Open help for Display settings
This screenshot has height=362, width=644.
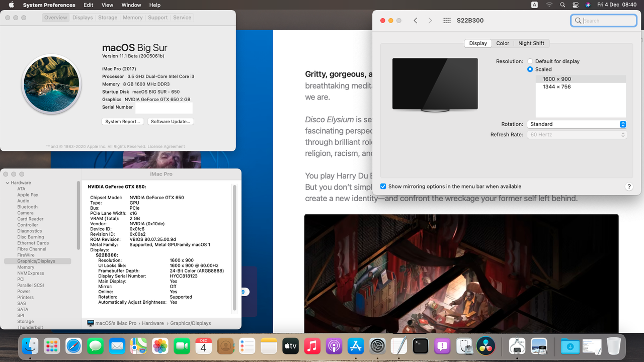pyautogui.click(x=629, y=187)
